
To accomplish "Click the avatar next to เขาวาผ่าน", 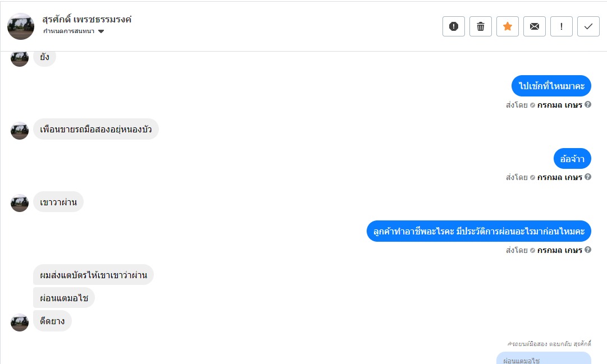I will pos(20,202).
